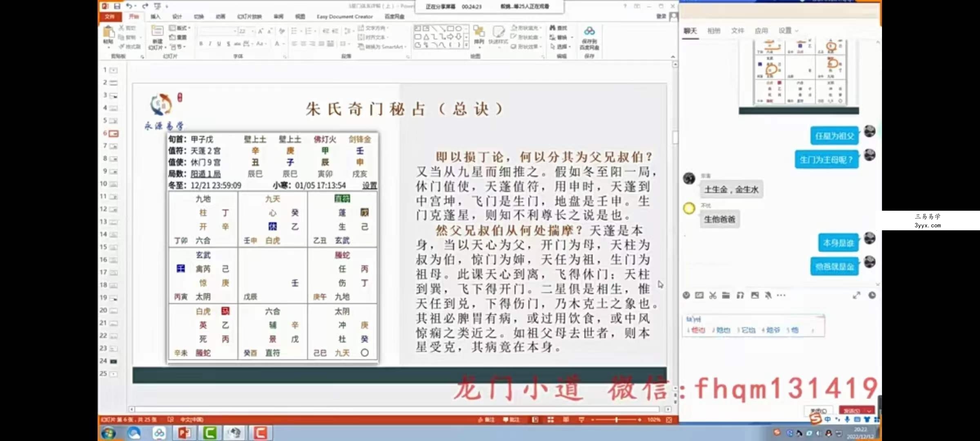Apply text shadow formatting
This screenshot has height=441, width=980.
228,44
